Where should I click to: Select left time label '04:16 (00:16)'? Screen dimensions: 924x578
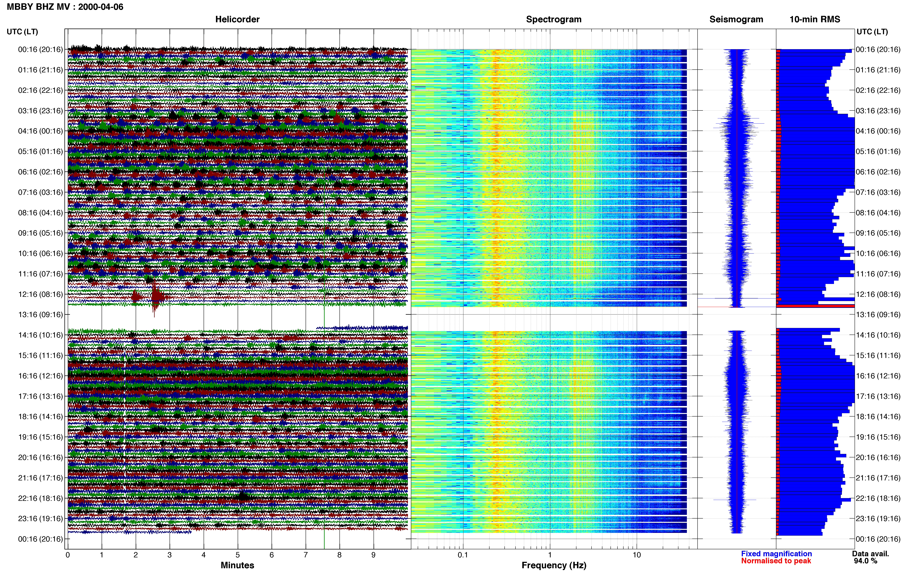point(41,131)
